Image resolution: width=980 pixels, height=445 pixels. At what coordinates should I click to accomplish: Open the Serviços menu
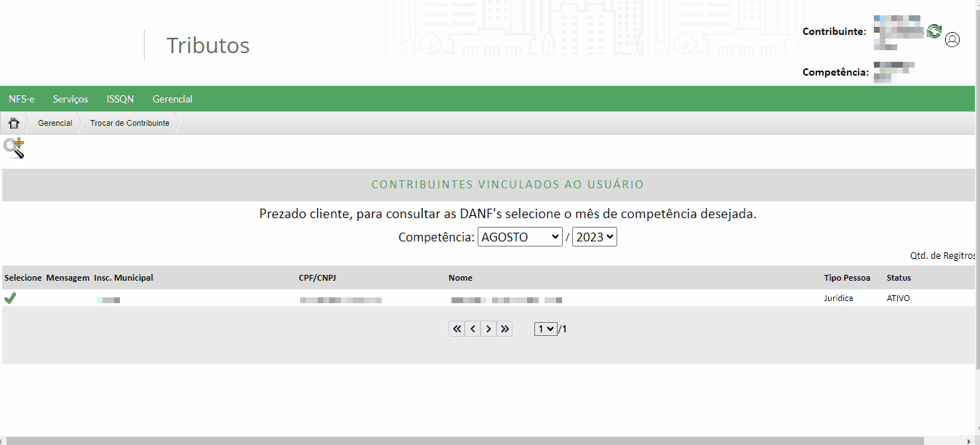pos(71,99)
